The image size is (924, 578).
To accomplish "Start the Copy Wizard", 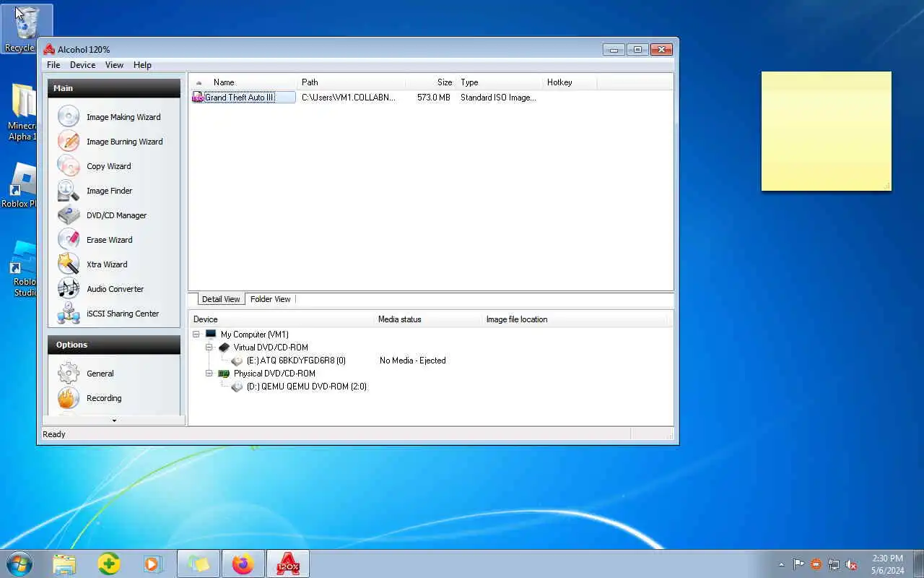I will coord(95,166).
